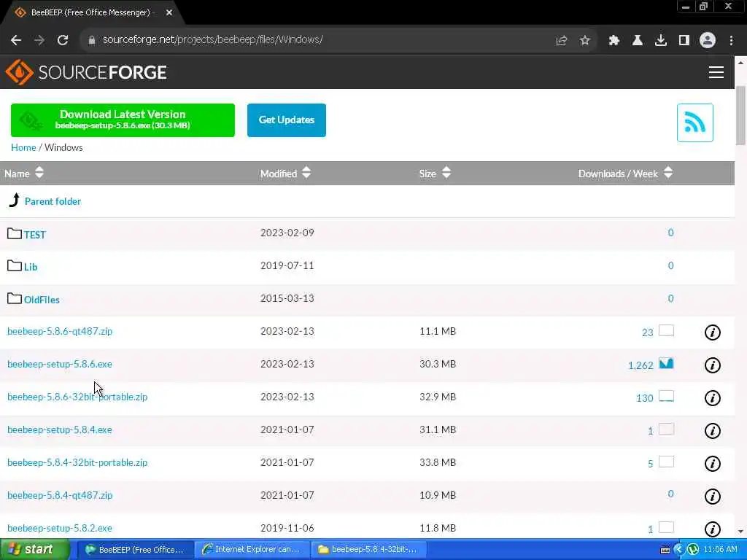Image resolution: width=747 pixels, height=560 pixels.
Task: Switch to beebeep-5.8.4-32bit folder taskbar window
Action: (x=368, y=550)
